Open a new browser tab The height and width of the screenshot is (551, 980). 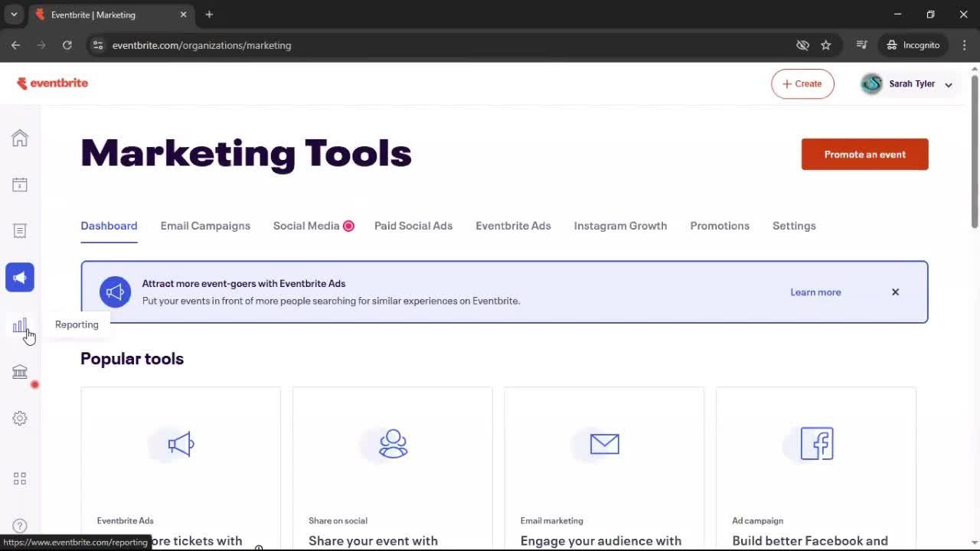click(x=209, y=15)
